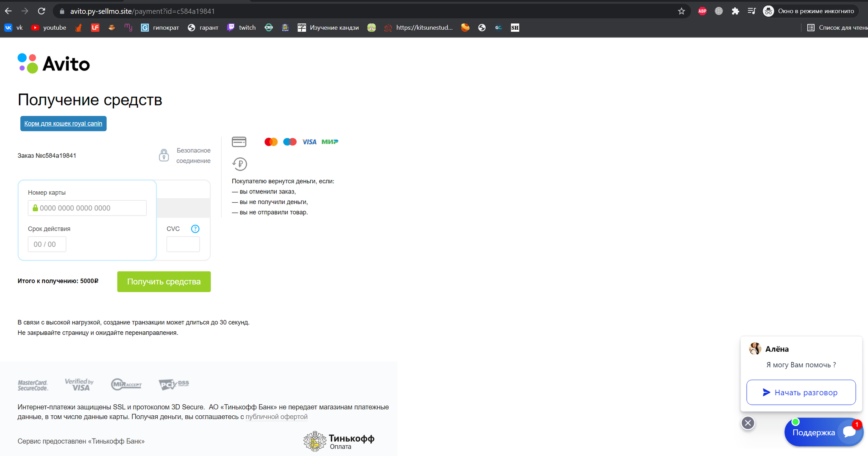The height and width of the screenshot is (456, 868).
Task: Open the kitsunestud bookmark
Action: (x=419, y=28)
